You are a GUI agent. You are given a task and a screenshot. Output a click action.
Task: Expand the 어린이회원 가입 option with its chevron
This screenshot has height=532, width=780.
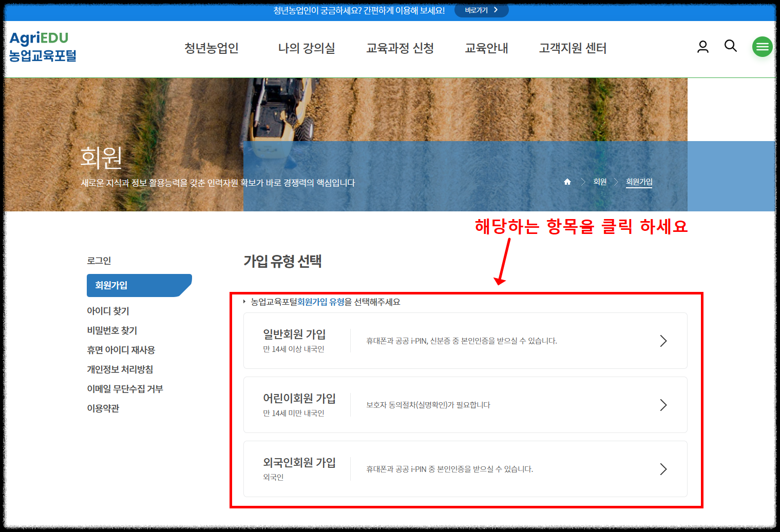[663, 405]
